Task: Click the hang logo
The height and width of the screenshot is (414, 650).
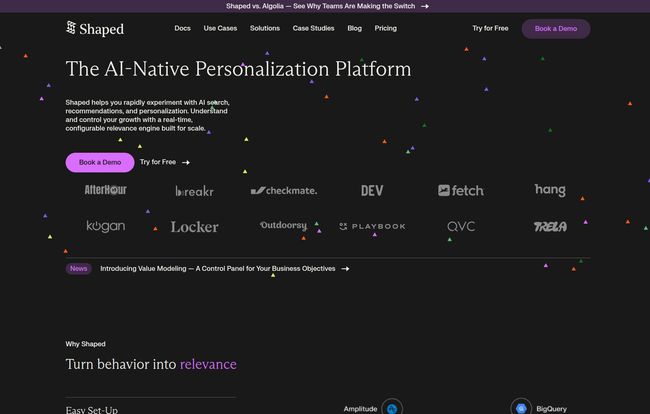Action: [x=550, y=190]
